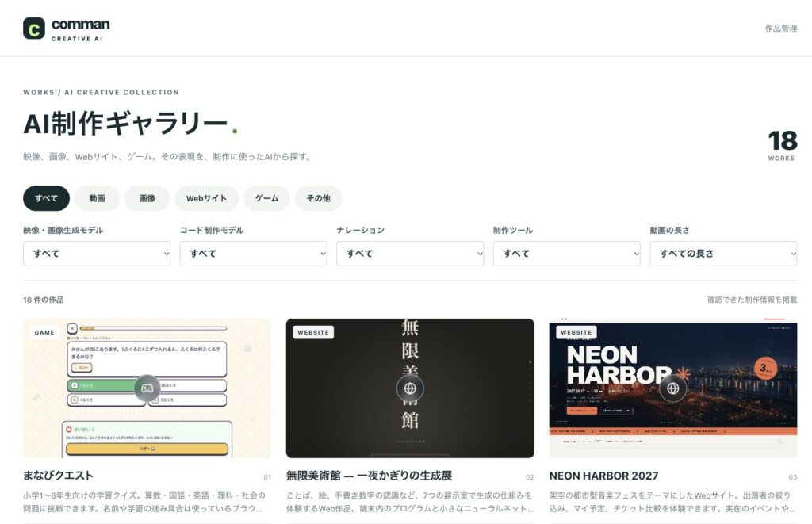812x524 pixels.
Task: Filter works by 画像
Action: pos(147,198)
